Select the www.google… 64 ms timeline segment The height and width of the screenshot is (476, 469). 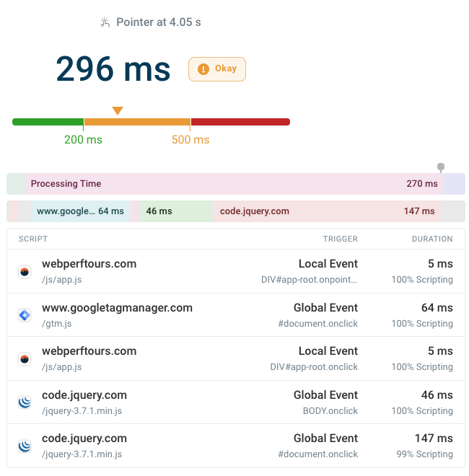(x=80, y=211)
